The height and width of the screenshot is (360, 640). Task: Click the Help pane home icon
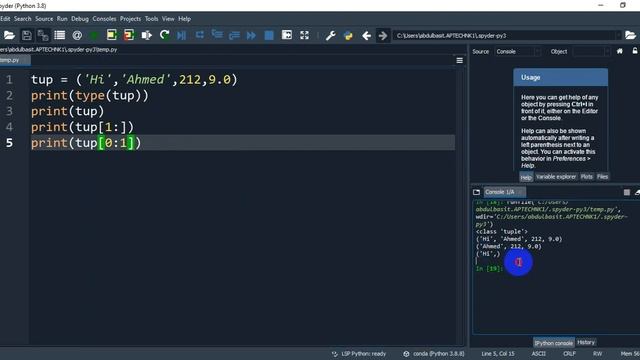[620, 51]
